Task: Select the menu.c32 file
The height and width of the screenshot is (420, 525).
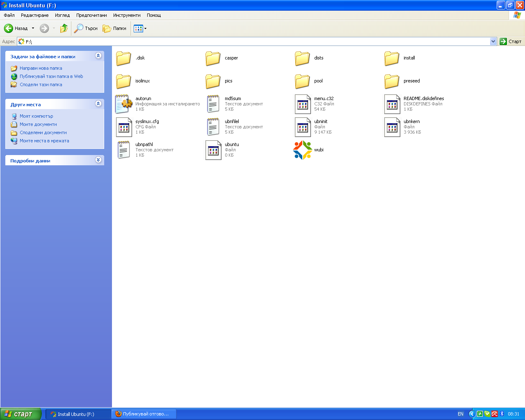Action: [315, 104]
